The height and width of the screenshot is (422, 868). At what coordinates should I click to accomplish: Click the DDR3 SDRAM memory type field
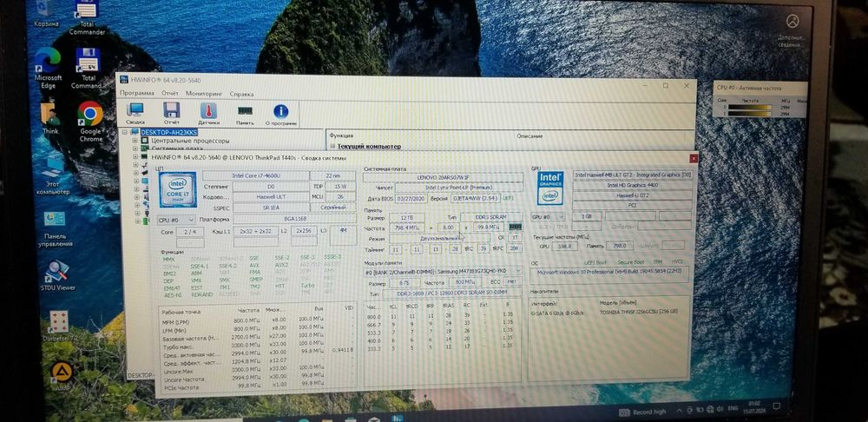(491, 217)
